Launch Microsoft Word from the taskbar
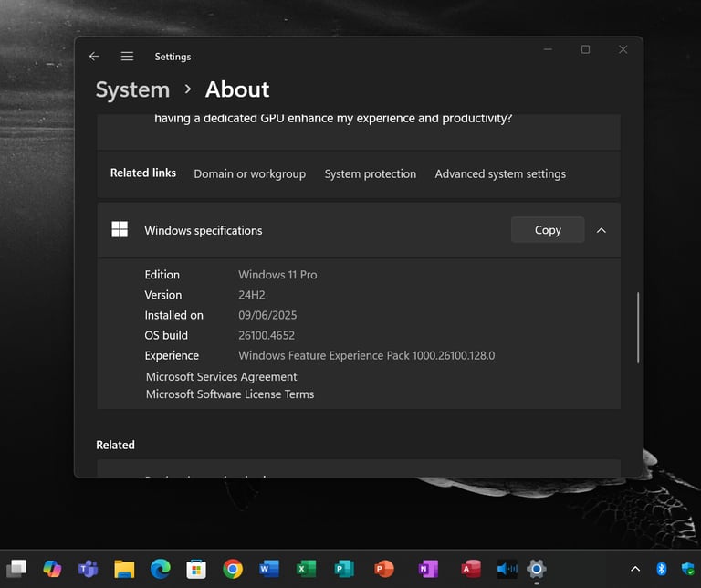The image size is (701, 588). (269, 569)
